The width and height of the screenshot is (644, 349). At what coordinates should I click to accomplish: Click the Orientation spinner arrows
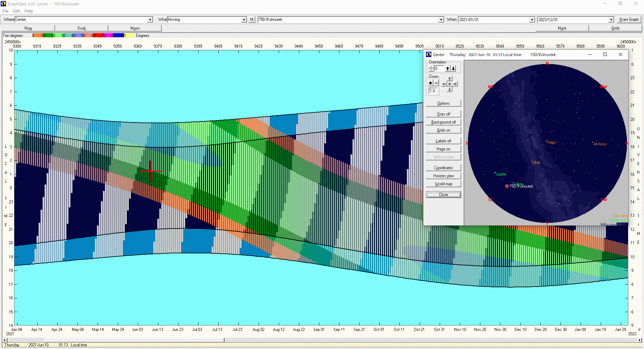[431, 68]
